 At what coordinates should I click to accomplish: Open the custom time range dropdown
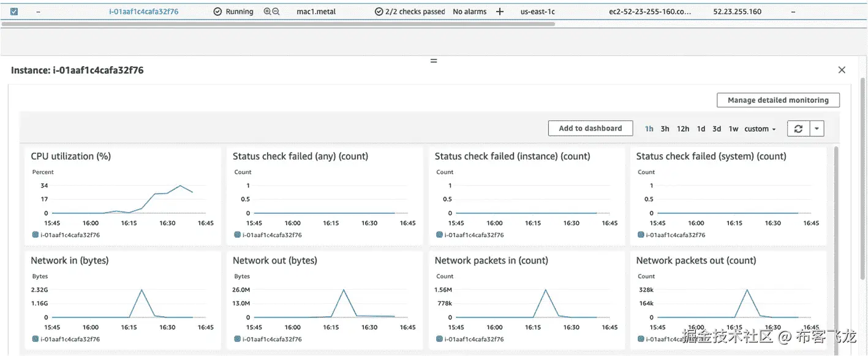[760, 129]
